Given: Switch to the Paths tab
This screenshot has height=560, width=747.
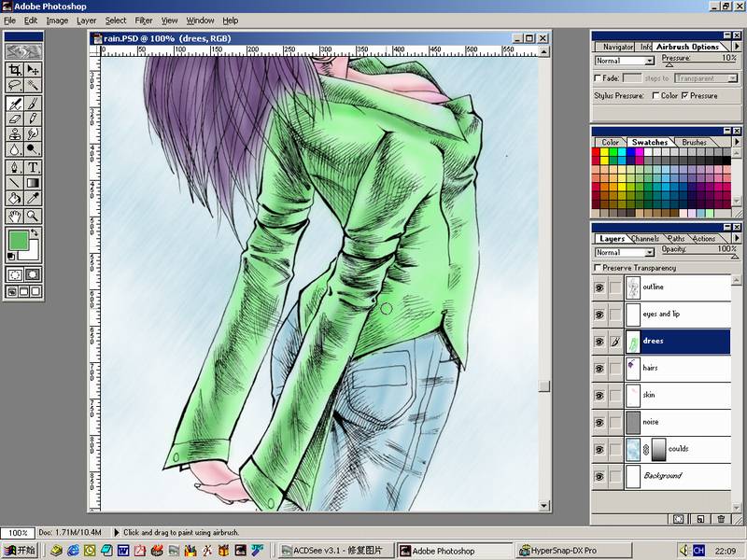Looking at the screenshot, I should 676,239.
